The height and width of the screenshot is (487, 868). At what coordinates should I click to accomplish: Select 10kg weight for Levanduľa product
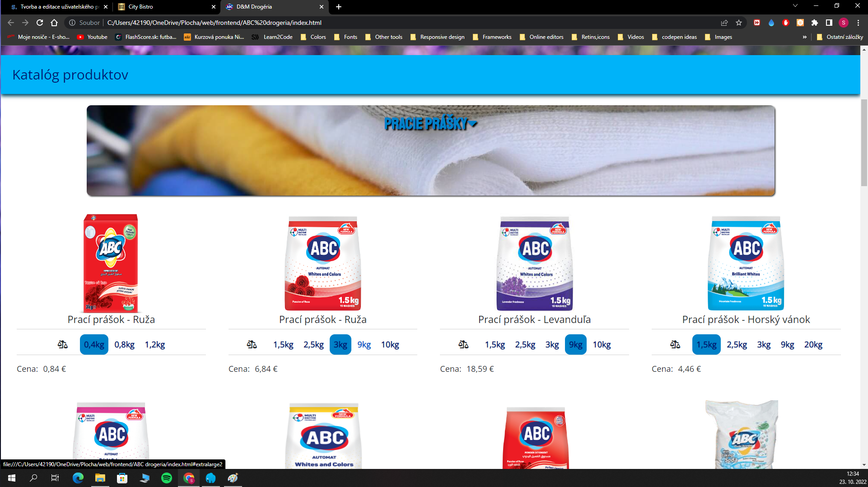coord(602,345)
